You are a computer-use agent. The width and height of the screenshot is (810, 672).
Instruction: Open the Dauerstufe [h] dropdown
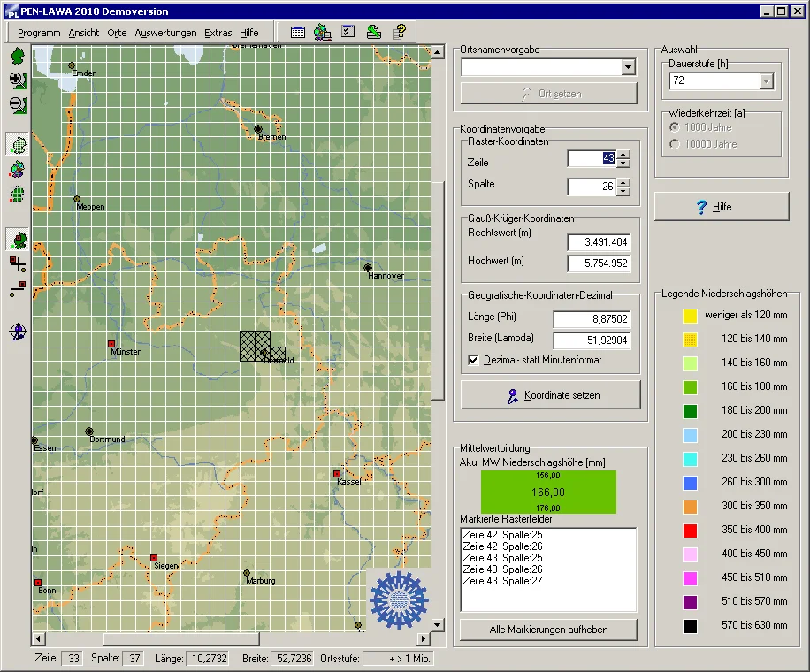[x=766, y=81]
